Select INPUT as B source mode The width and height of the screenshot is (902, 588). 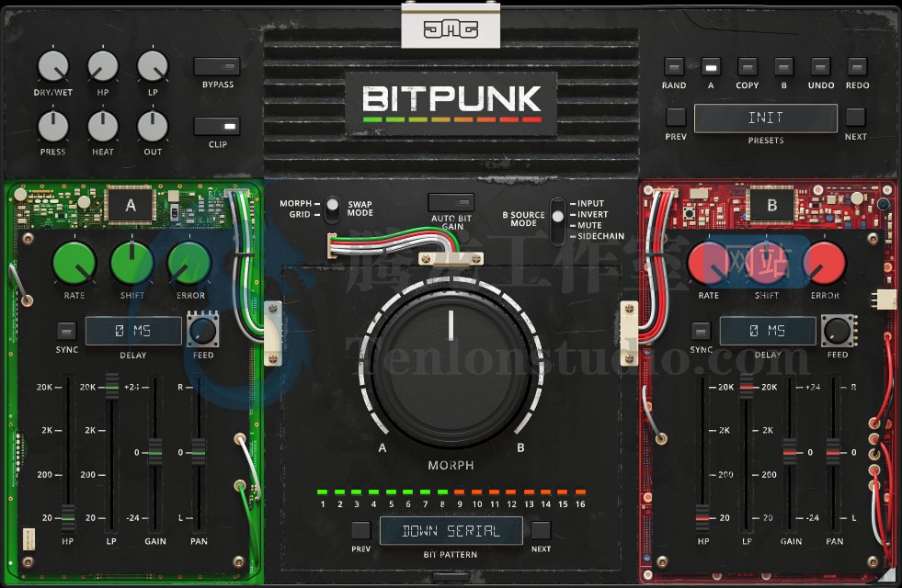(591, 203)
